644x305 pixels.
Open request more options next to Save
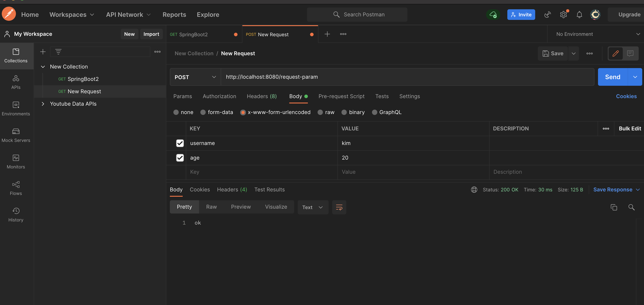click(x=589, y=53)
